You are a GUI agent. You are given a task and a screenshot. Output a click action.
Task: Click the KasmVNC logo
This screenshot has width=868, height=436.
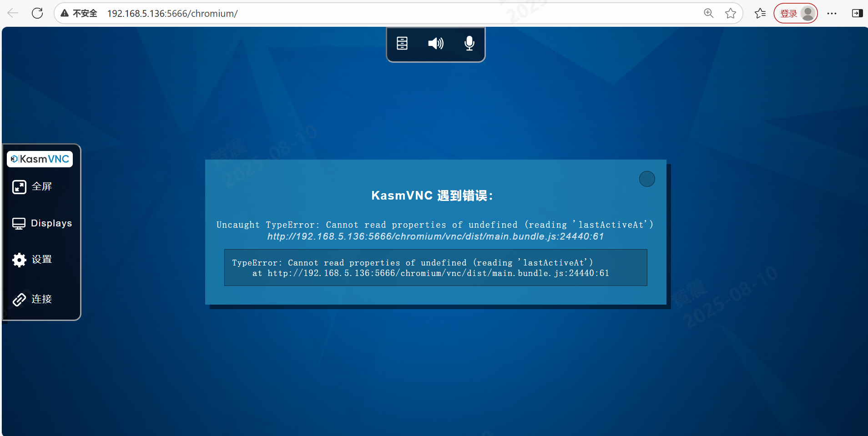(40, 159)
